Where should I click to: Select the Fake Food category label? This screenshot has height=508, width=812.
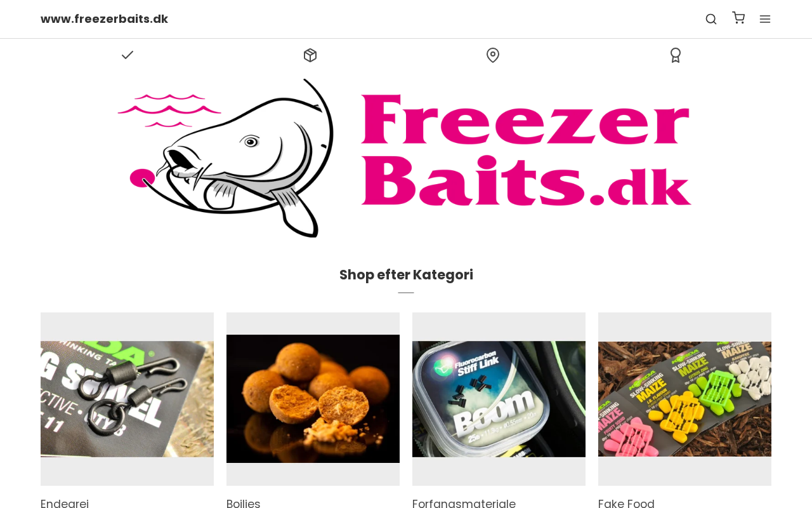[x=626, y=504]
